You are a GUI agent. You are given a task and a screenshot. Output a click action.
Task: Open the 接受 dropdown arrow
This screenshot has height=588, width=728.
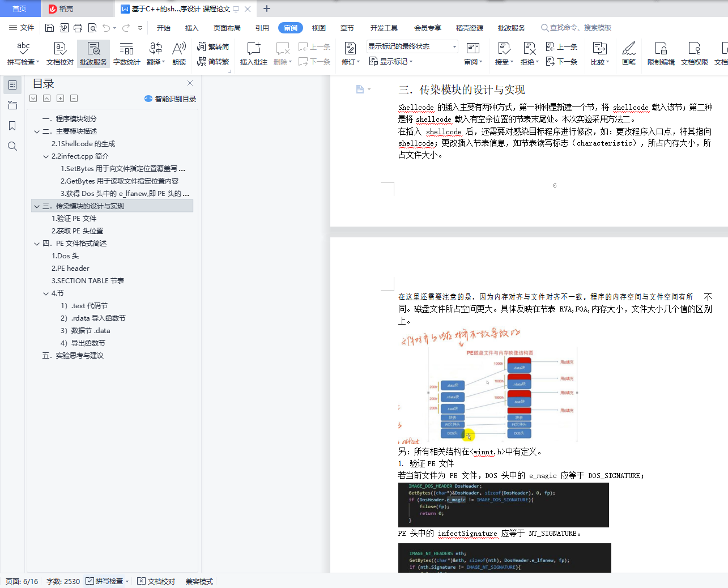512,62
